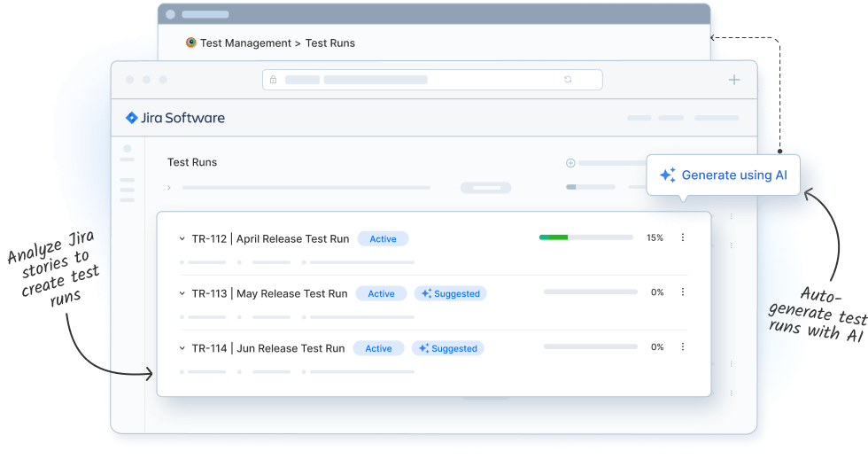The width and height of the screenshot is (868, 459).
Task: Select the TR-112 | April Release Test Run title
Action: pos(271,238)
